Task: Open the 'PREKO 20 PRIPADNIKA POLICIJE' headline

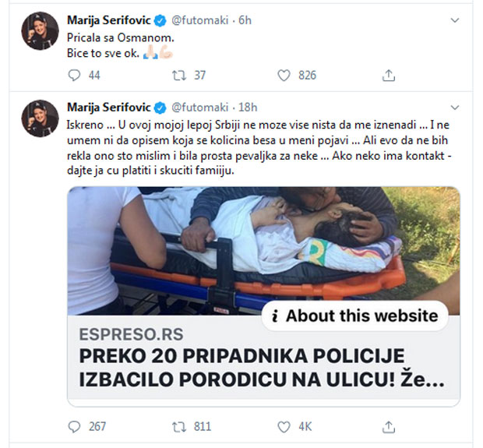Action: pos(241,369)
